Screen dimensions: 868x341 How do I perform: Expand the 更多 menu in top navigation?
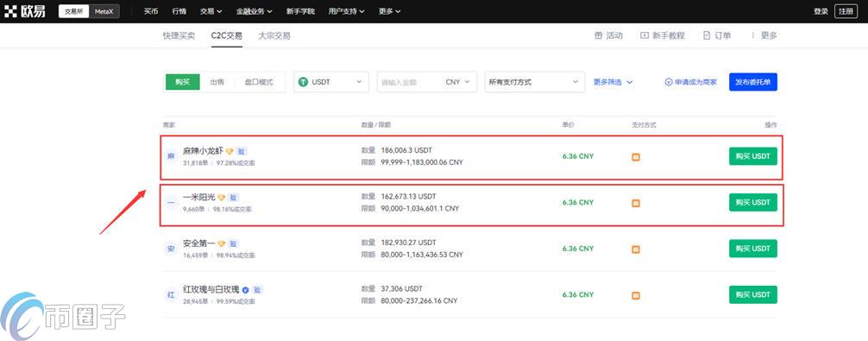click(390, 11)
